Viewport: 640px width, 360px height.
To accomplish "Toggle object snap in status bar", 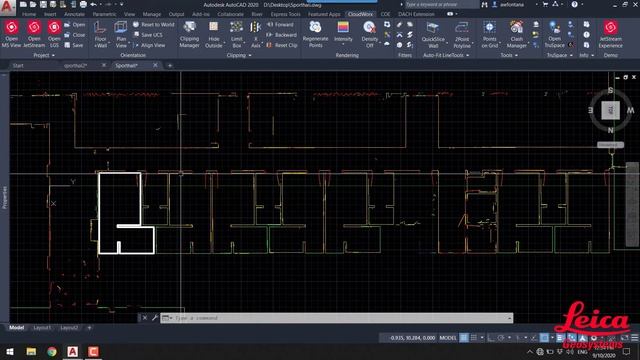I will point(544,338).
